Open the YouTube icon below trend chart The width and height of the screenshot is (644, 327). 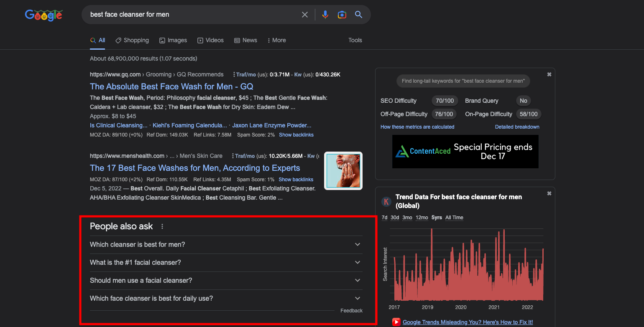396,322
